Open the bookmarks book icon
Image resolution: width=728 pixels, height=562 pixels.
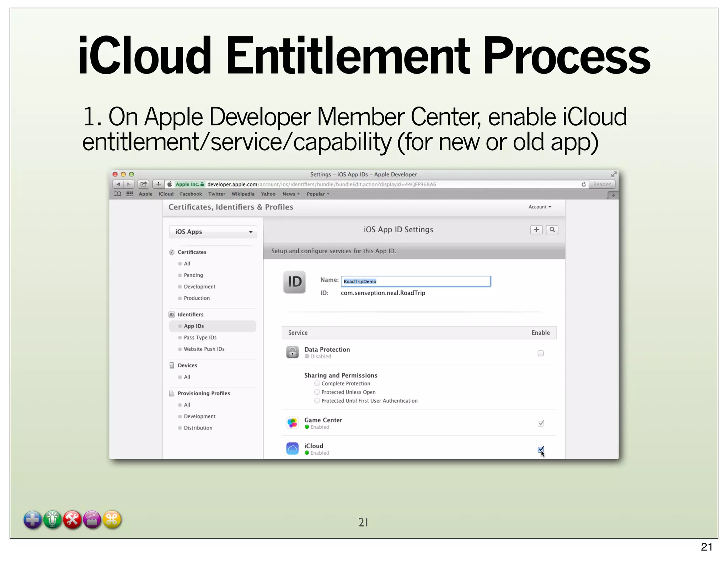click(117, 194)
